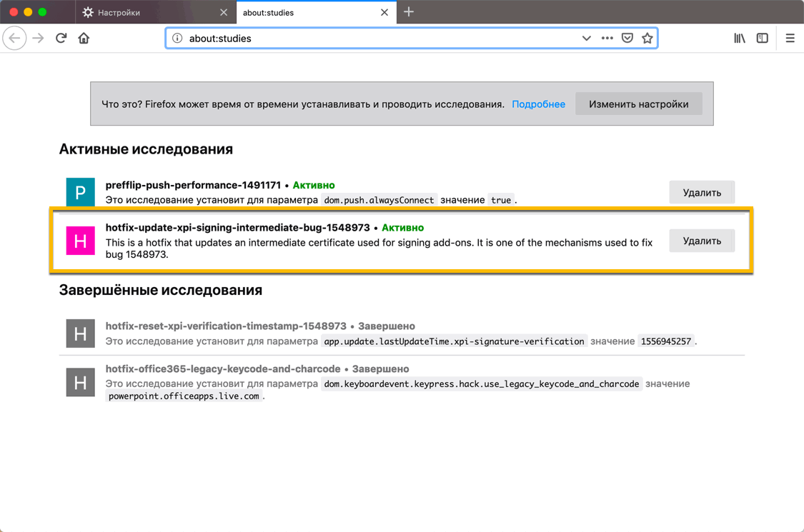Select the prefflip-push-performance study thumbnail
804x532 pixels.
pyautogui.click(x=80, y=191)
